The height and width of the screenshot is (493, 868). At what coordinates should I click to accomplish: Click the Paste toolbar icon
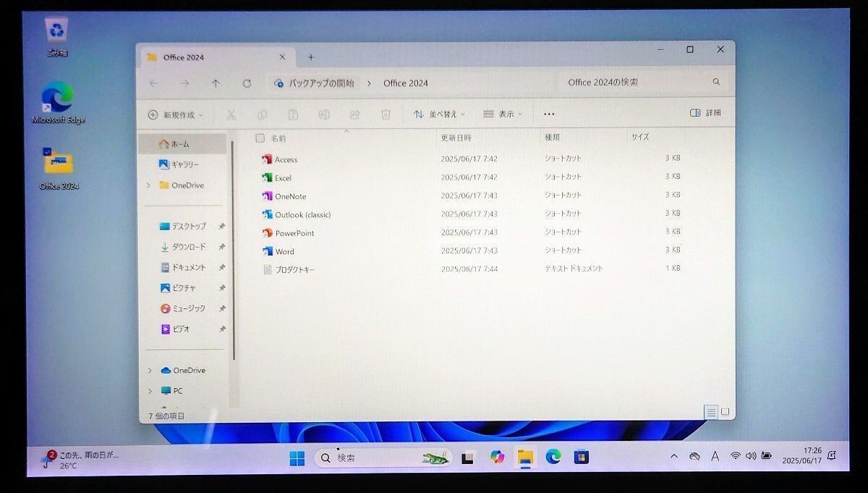(x=293, y=114)
